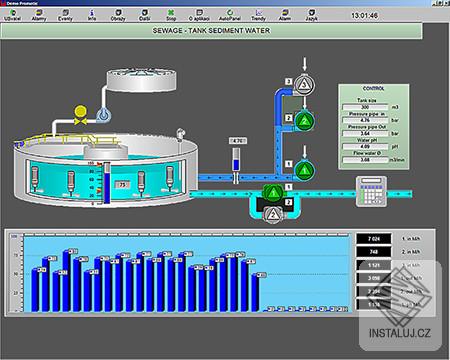Click the 1. in M/h counter label
The width and height of the screenshot is (450, 360).
pos(411,239)
